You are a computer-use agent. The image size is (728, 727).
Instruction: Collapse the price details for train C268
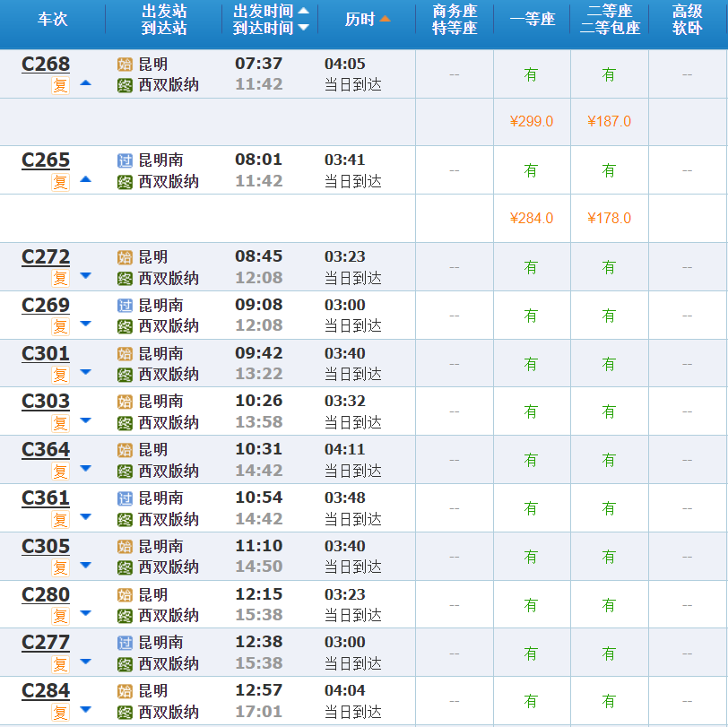[86, 83]
